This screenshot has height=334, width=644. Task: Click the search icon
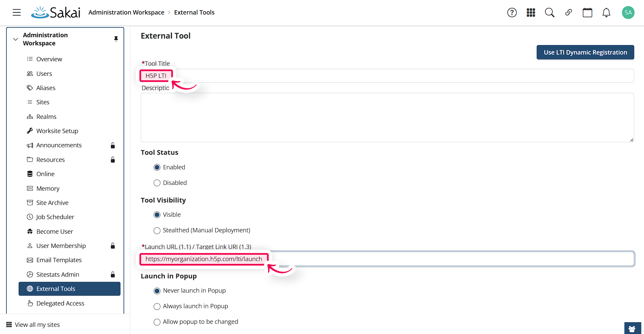pyautogui.click(x=550, y=13)
